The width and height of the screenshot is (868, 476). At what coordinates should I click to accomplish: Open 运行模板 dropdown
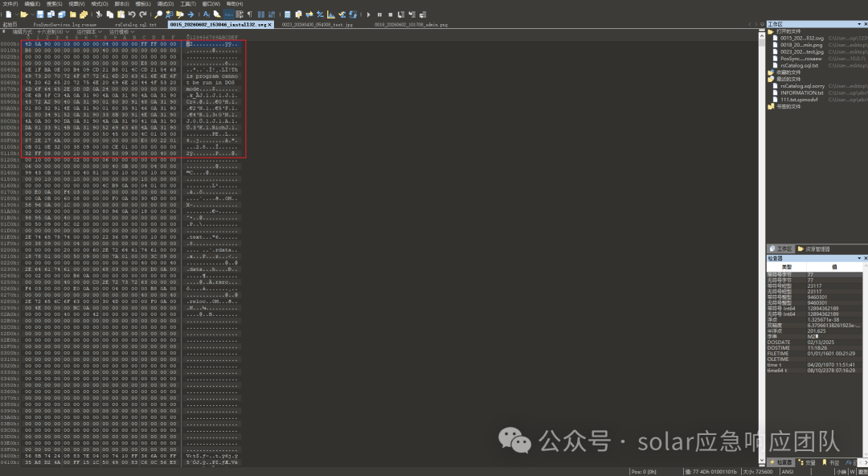click(122, 32)
